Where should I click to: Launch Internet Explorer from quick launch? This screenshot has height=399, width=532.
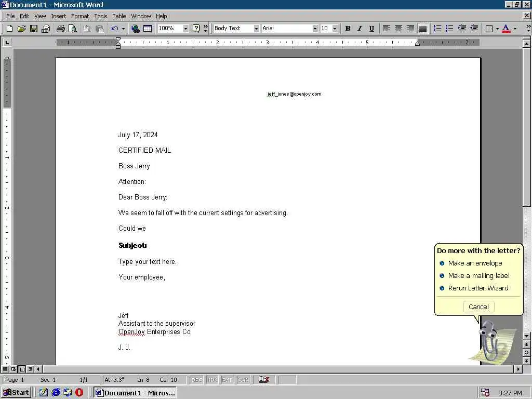(56, 393)
